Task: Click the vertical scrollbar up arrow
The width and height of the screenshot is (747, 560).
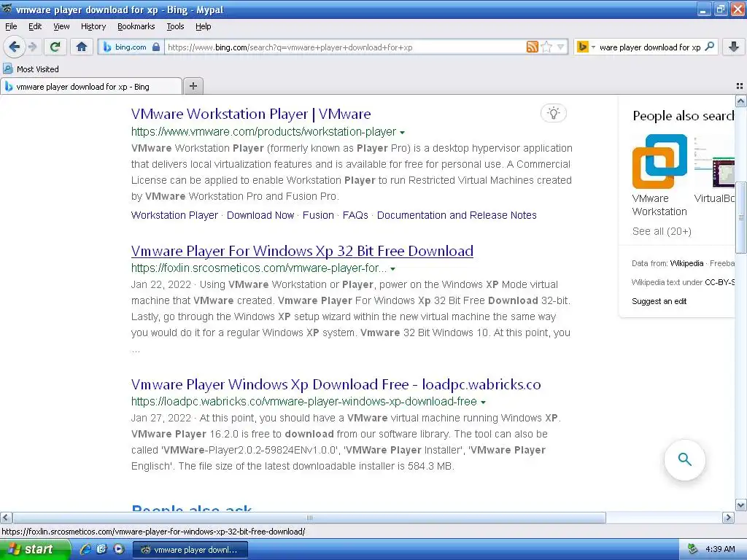Action: [x=740, y=101]
